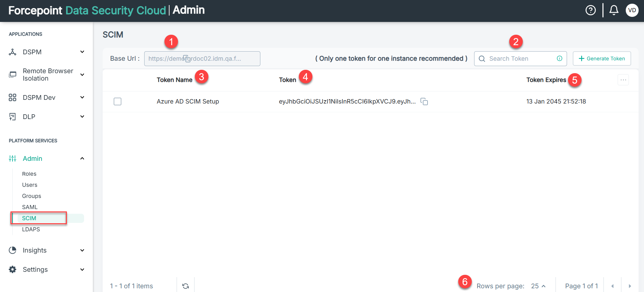644x292 pixels.
Task: Open the Users admin page
Action: point(30,185)
